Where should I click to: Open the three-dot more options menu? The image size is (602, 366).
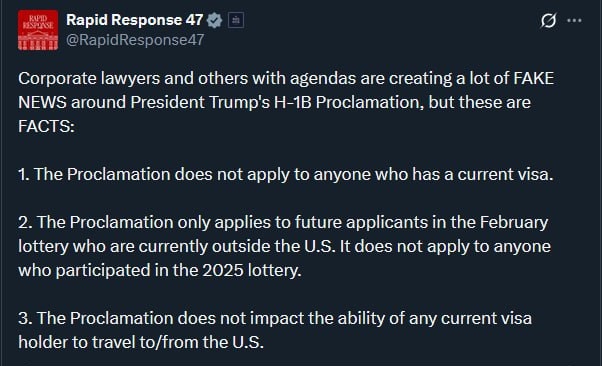(574, 20)
